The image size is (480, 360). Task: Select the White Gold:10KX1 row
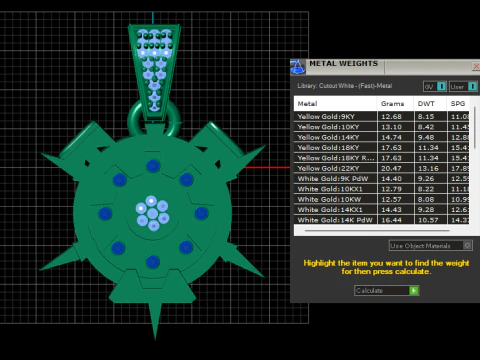(x=381, y=189)
